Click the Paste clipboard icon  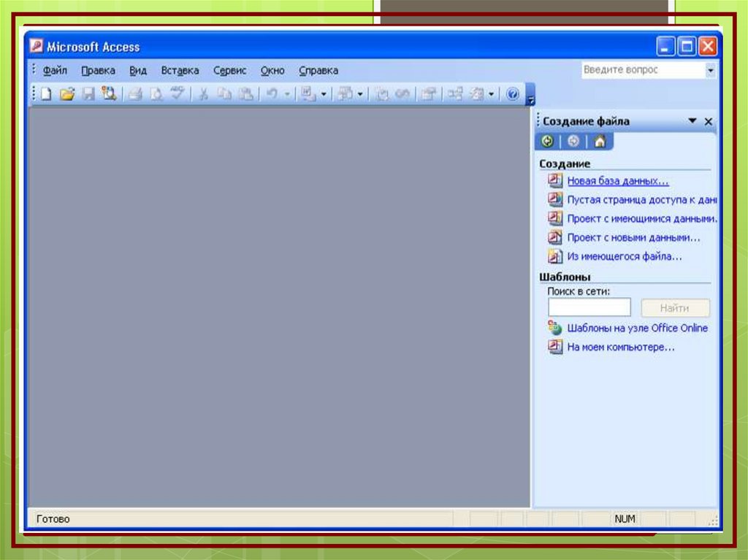[x=245, y=94]
